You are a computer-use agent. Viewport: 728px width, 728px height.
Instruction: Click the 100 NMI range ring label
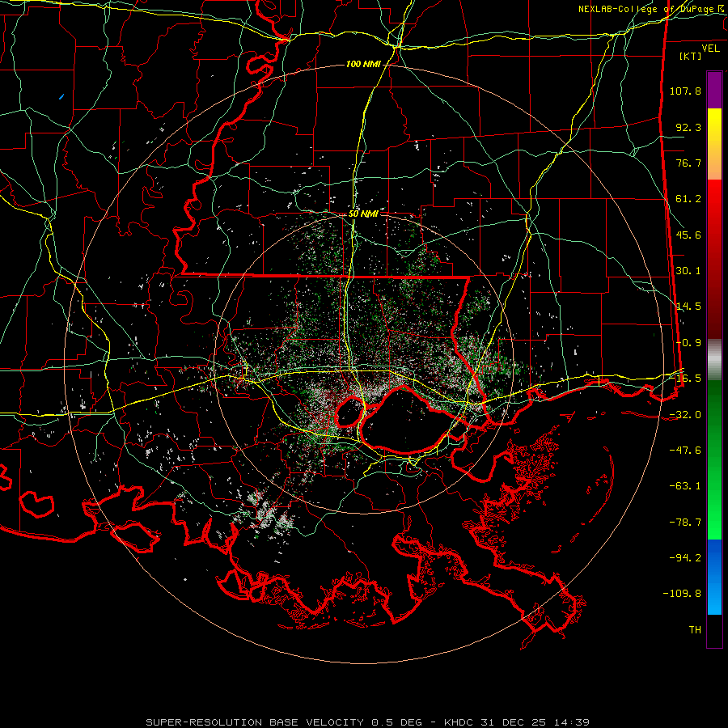[x=363, y=64]
